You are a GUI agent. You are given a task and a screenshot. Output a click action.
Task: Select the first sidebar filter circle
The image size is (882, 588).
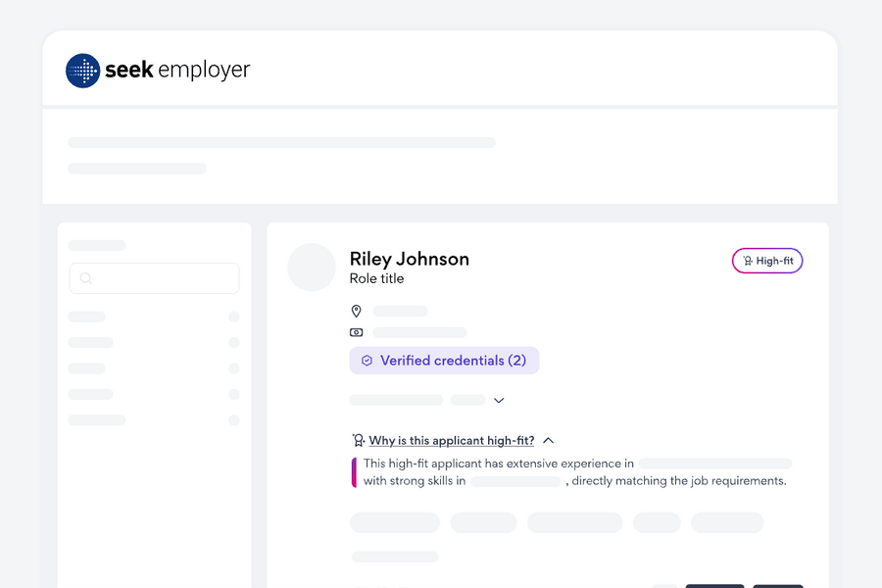point(234,317)
